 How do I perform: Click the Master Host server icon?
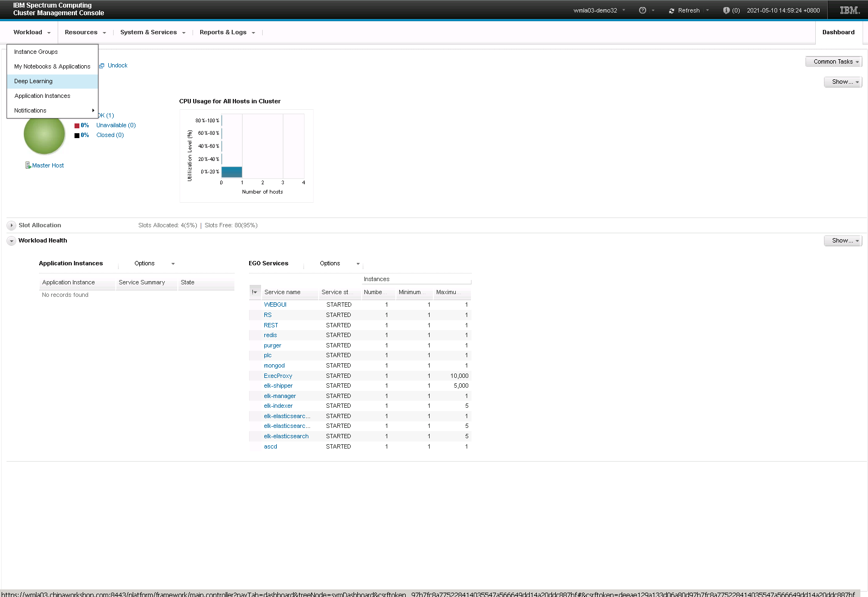(28, 165)
